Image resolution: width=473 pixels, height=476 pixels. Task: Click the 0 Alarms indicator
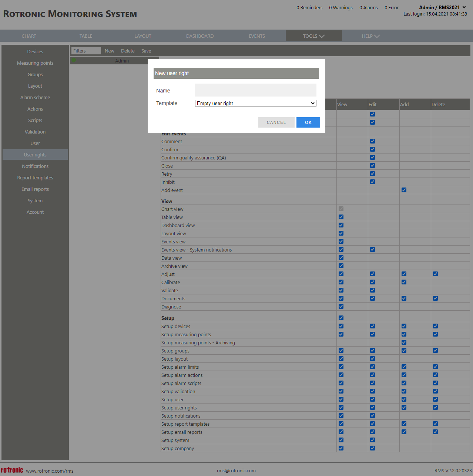[369, 7]
